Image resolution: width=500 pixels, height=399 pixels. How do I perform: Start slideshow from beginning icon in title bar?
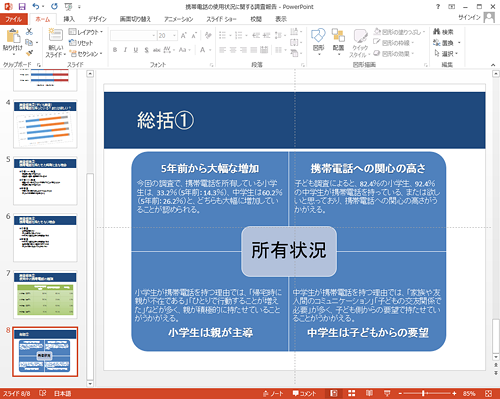(68, 6)
